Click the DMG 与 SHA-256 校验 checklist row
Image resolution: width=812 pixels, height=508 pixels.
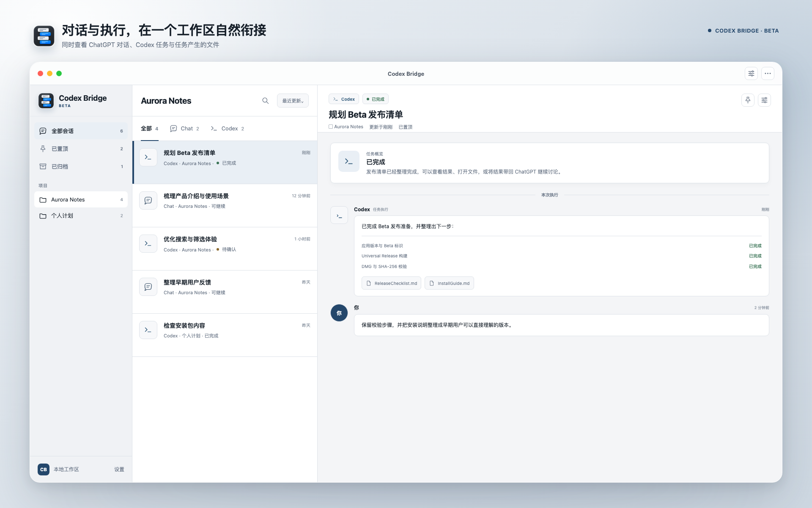coord(561,267)
